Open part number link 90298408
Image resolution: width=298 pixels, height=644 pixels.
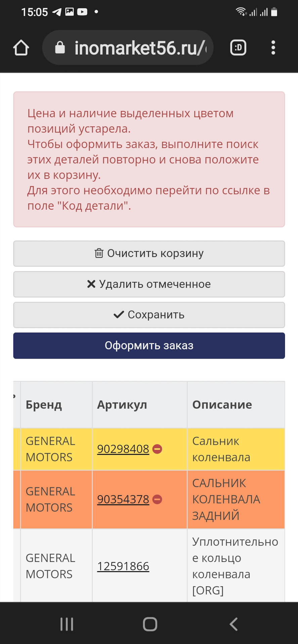click(x=123, y=448)
